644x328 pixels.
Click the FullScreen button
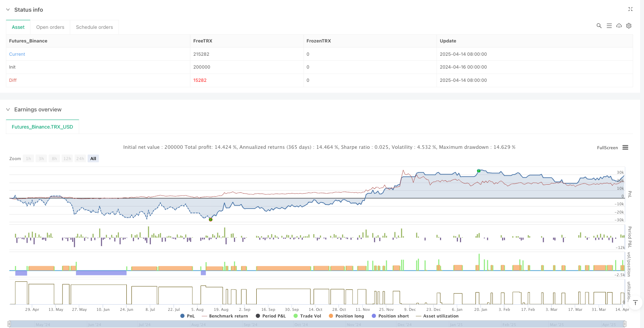607,148
